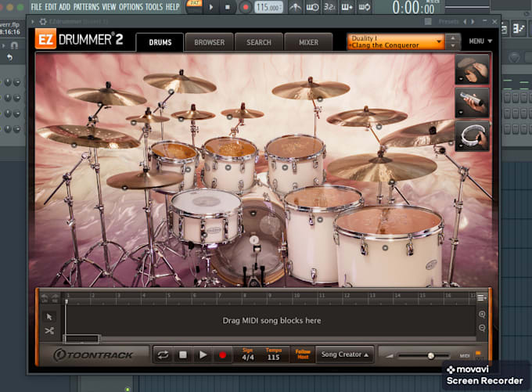Redo the last song track action
This screenshot has width=532, height=392.
(55, 297)
